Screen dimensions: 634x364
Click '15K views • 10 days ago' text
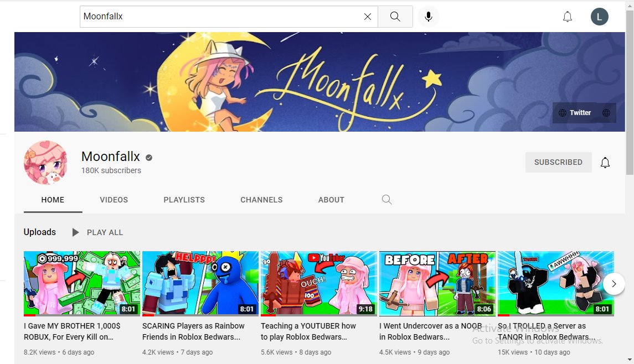coord(534,352)
